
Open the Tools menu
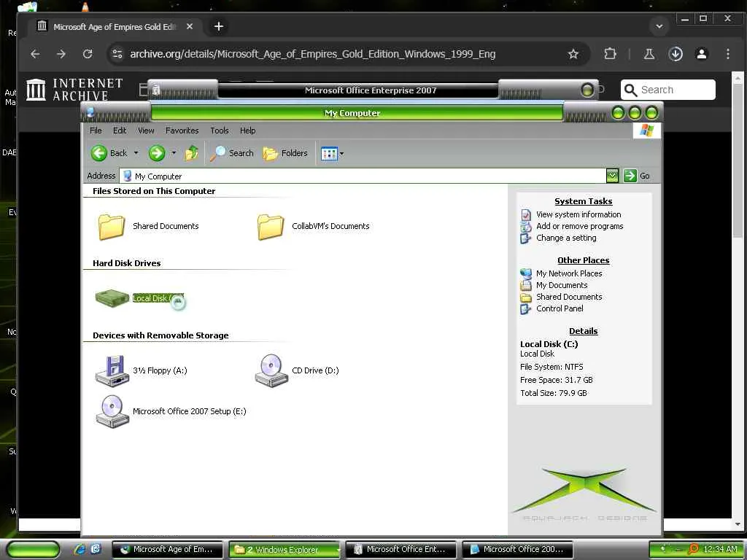219,131
